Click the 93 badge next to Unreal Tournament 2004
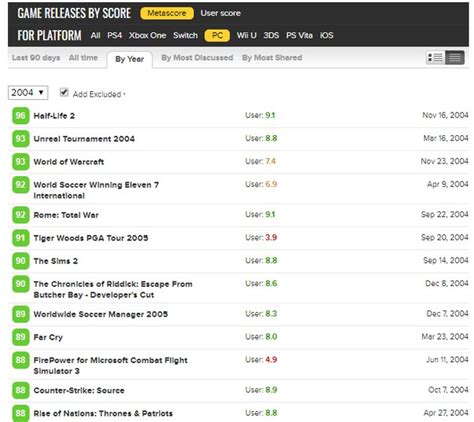The image size is (474, 422). pyautogui.click(x=20, y=139)
